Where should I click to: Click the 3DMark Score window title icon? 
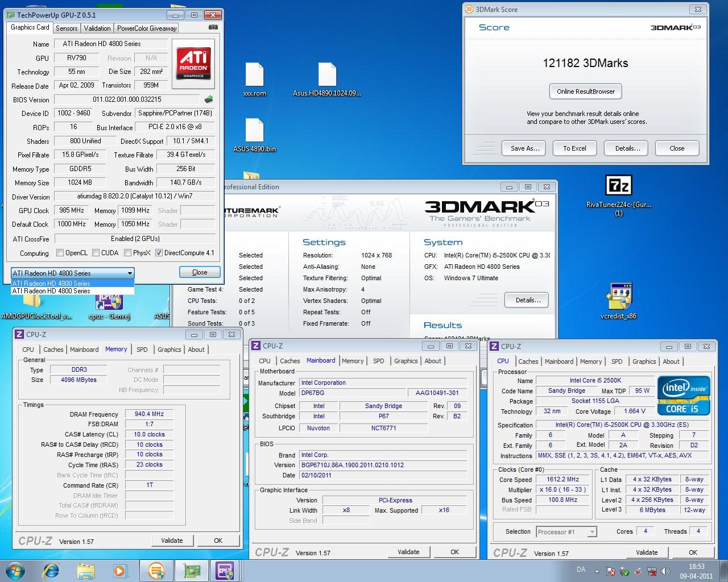(x=469, y=9)
